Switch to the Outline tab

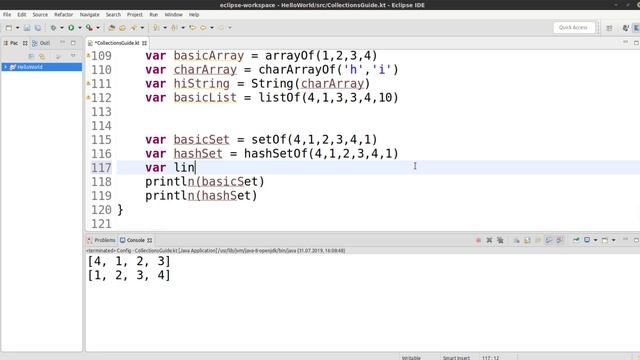click(41, 43)
